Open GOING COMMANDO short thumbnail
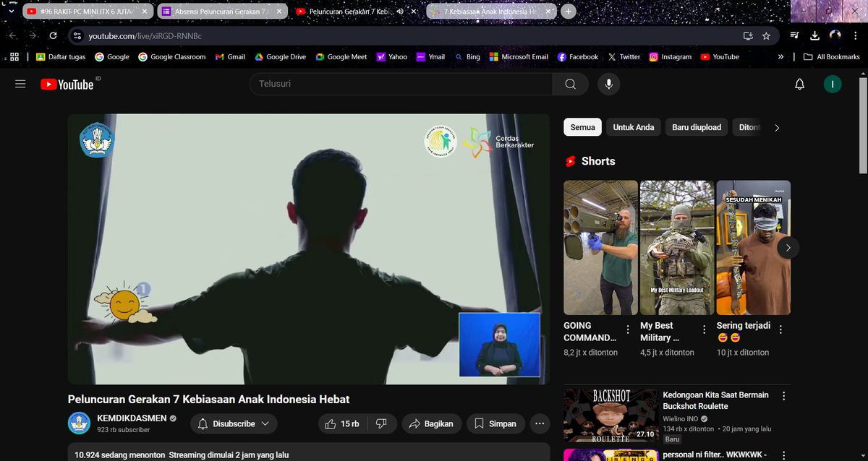This screenshot has width=868, height=461. pyautogui.click(x=600, y=247)
